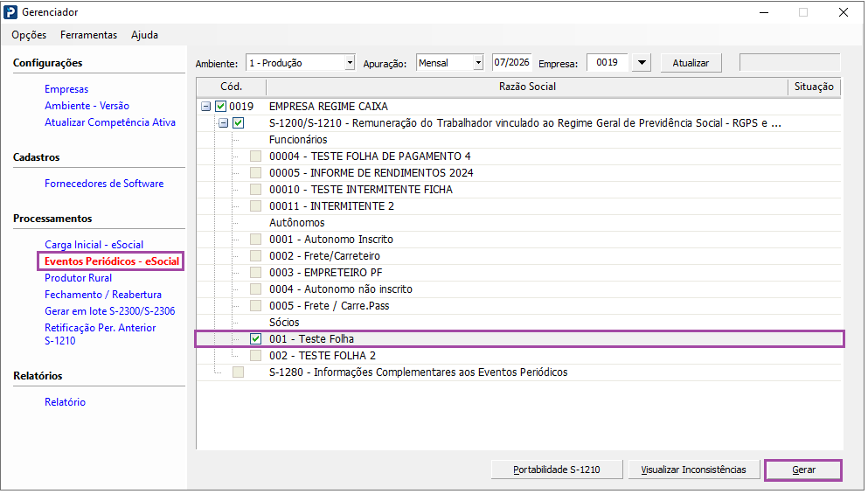The width and height of the screenshot is (868, 494).
Task: Open Fornecedores de Software link
Action: tap(104, 184)
